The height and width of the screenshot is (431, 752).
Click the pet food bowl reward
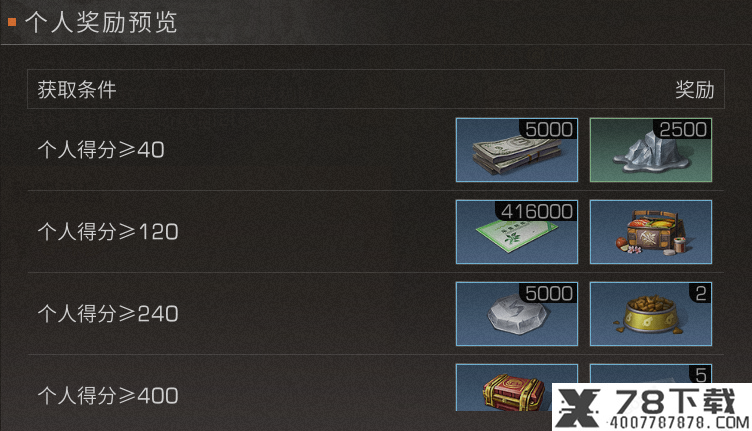pos(650,314)
